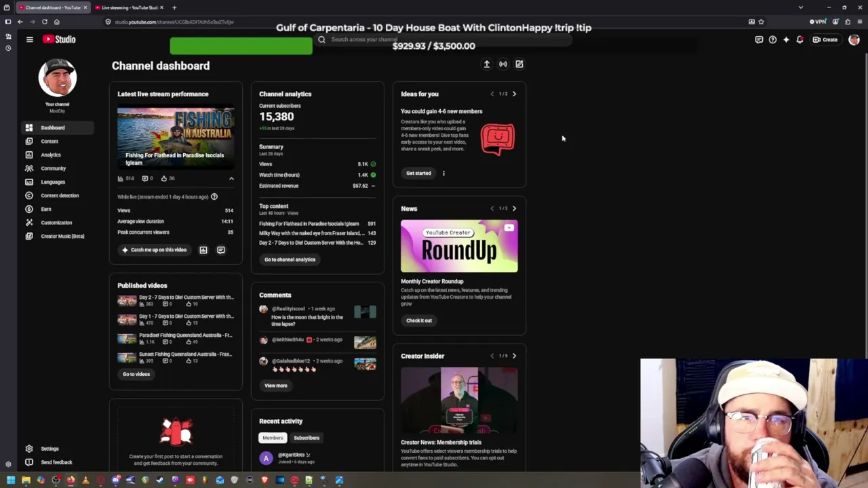Reload page with browser refresh icon
This screenshot has width=868, height=488.
(45, 22)
